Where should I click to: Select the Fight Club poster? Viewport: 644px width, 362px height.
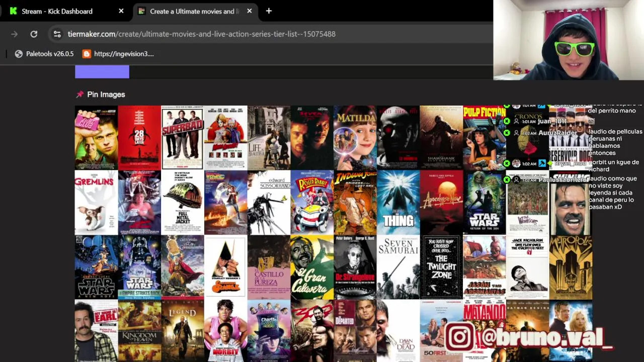pyautogui.click(x=96, y=138)
